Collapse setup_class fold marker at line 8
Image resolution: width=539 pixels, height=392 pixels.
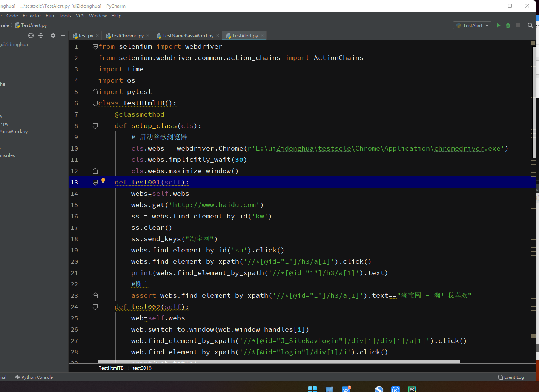[x=95, y=126]
